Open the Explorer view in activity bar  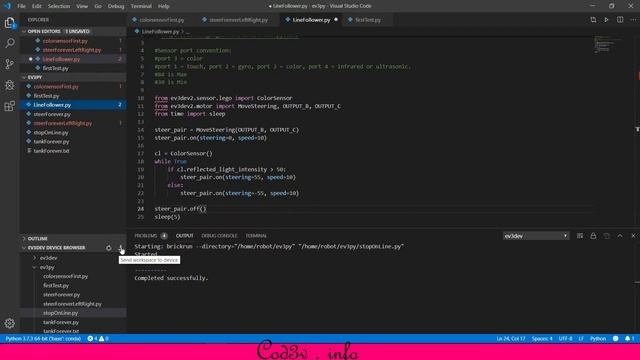(9, 22)
